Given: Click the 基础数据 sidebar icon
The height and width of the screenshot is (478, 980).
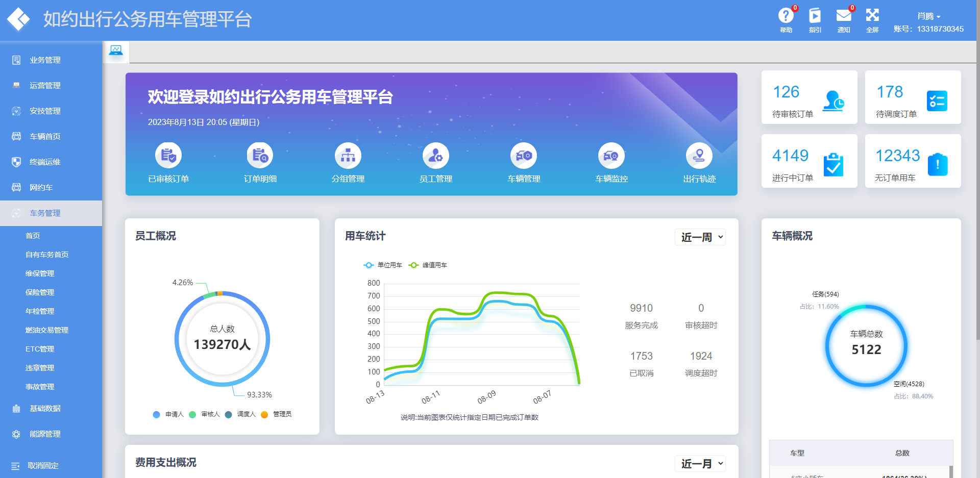Looking at the screenshot, I should 16,409.
